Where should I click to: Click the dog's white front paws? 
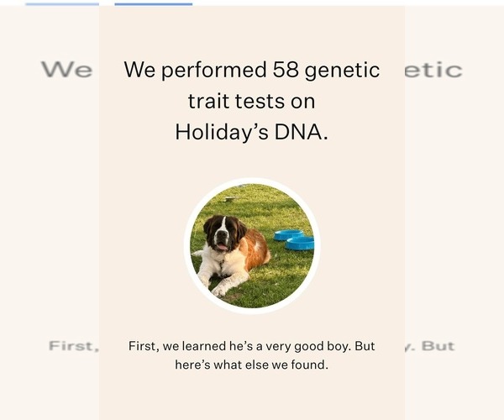[218, 287]
